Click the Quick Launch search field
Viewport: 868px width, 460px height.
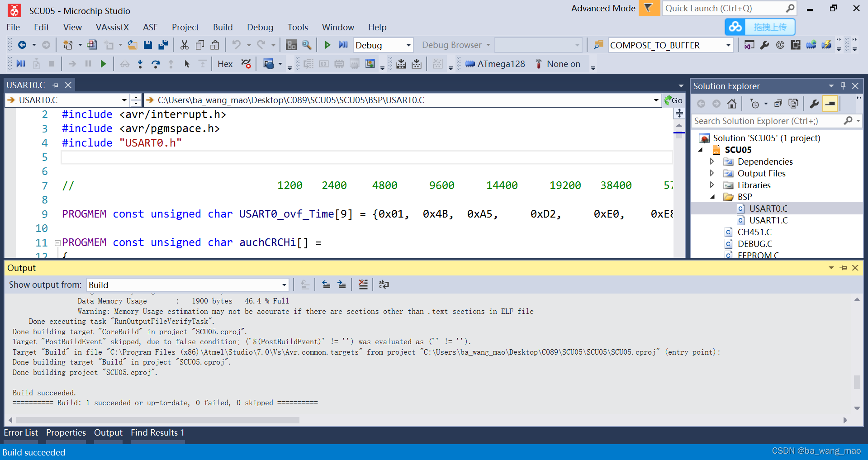pos(728,8)
